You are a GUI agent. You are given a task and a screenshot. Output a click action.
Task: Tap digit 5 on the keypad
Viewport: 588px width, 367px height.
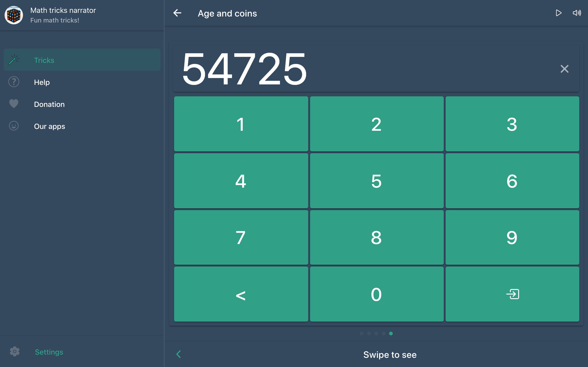[x=376, y=181]
